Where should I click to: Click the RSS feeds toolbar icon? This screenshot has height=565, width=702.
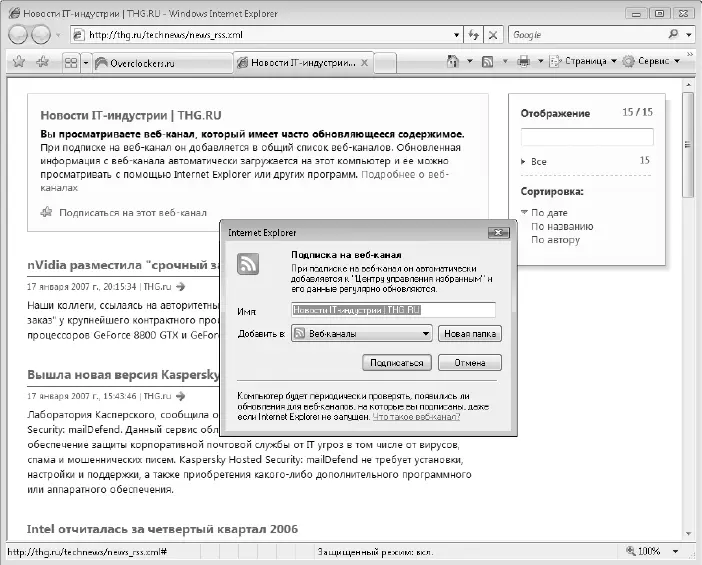488,61
